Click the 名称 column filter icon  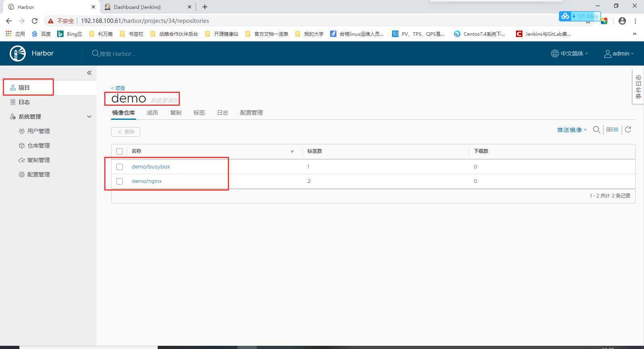click(x=292, y=152)
